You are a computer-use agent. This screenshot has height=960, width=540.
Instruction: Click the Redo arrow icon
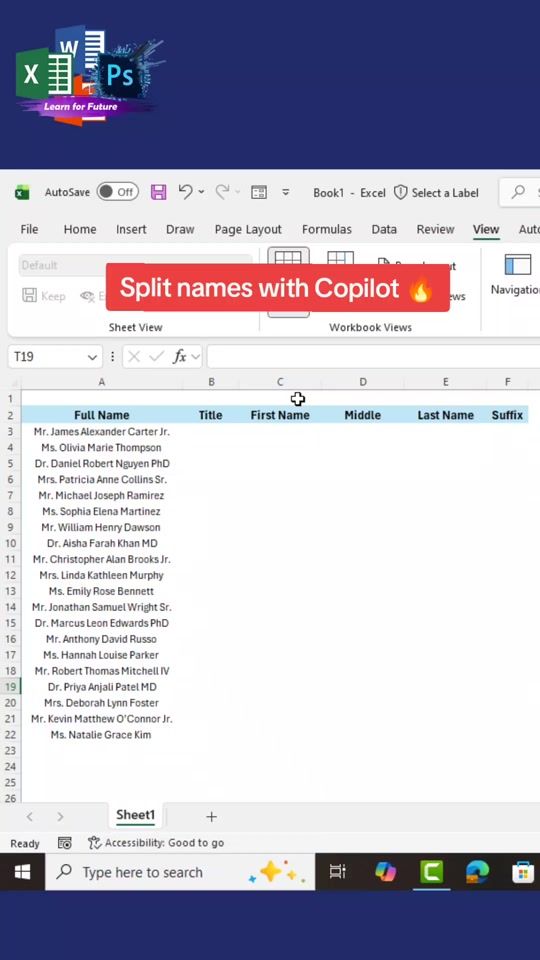pos(222,192)
